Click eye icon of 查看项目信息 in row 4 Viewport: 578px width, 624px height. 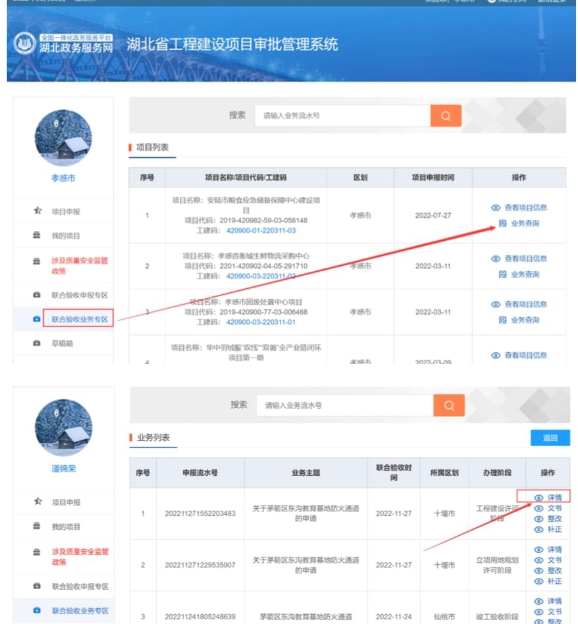pos(496,355)
